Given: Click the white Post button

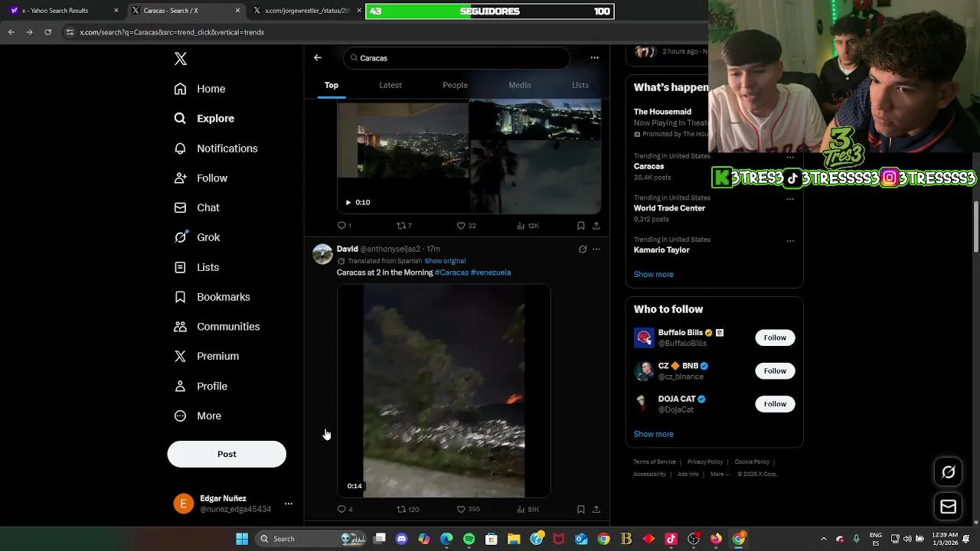Looking at the screenshot, I should pos(227,454).
